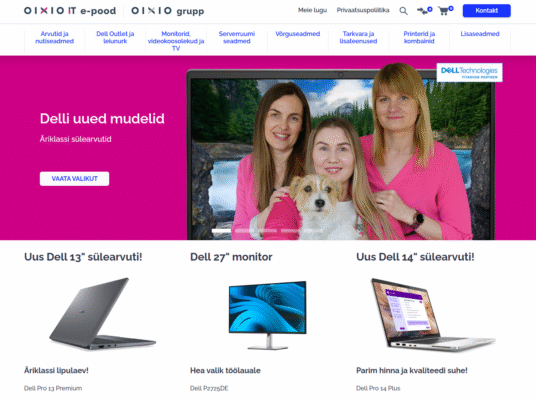Open the Privaatsuspoliitika link
536x400 pixels.
[x=363, y=10]
